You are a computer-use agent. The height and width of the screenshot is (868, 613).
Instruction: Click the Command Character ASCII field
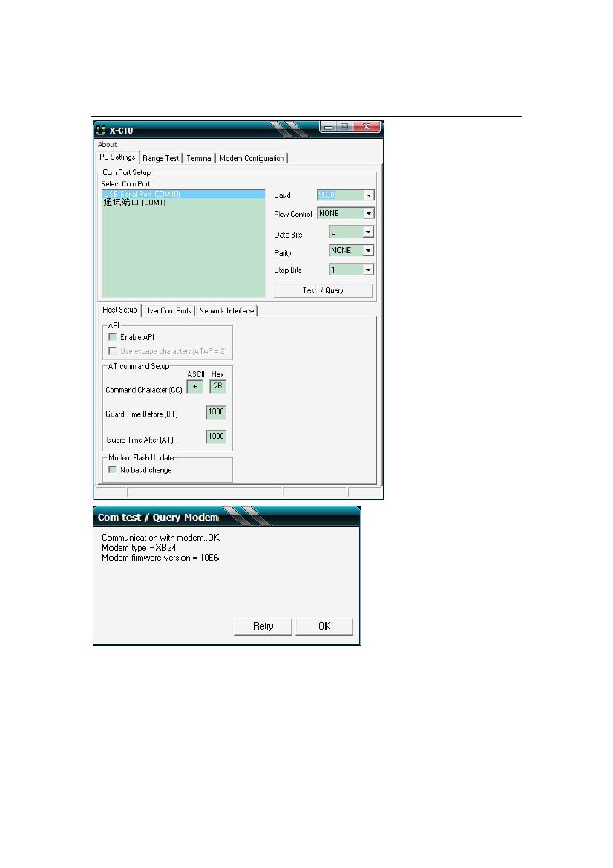[194, 386]
